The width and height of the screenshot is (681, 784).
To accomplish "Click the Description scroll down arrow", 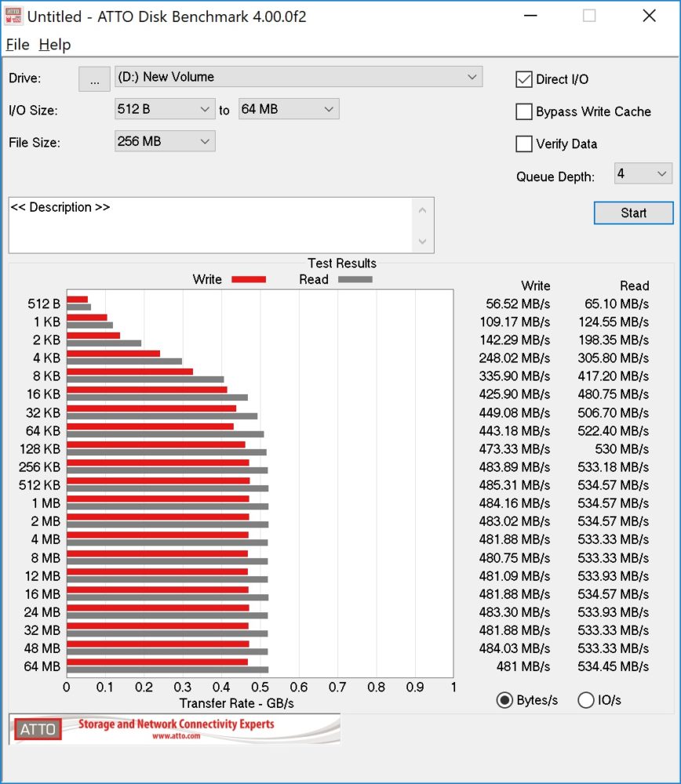I will coord(422,241).
